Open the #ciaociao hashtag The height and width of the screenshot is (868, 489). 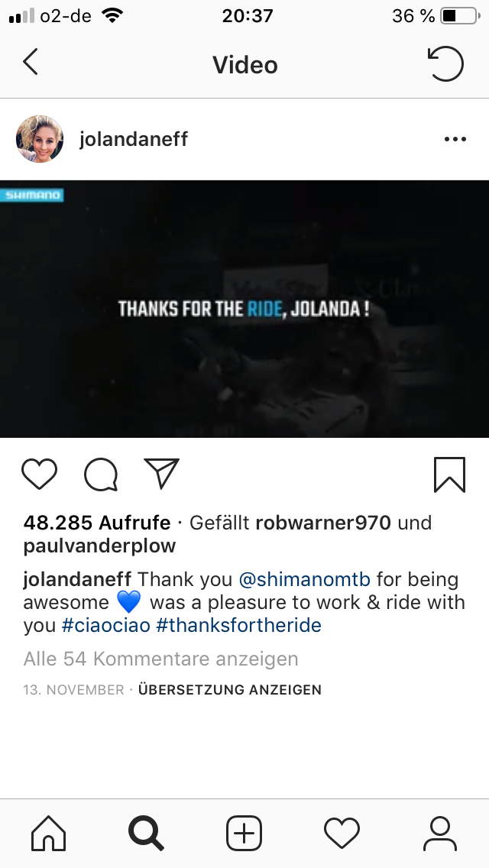[x=105, y=626]
